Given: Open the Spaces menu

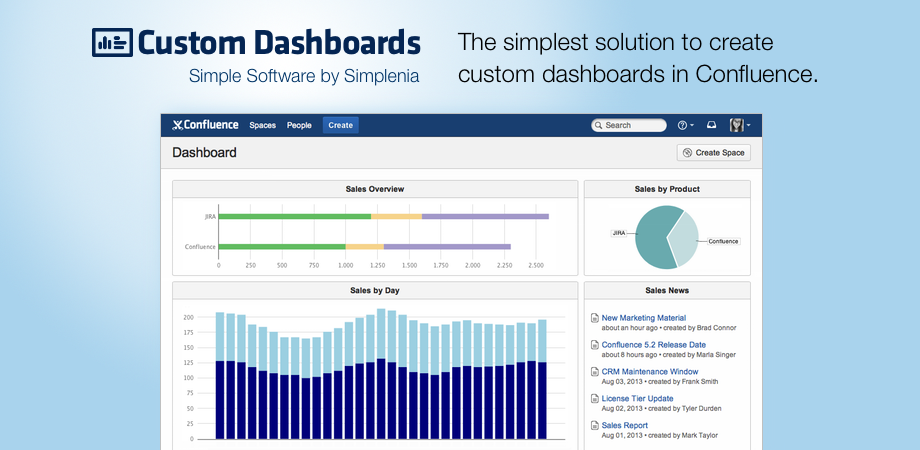Looking at the screenshot, I should (262, 125).
